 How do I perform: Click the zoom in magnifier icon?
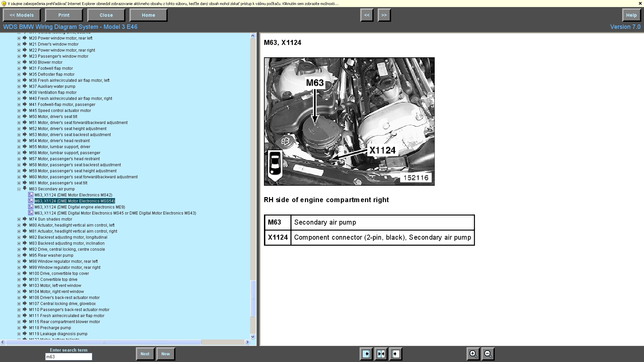pyautogui.click(x=473, y=354)
